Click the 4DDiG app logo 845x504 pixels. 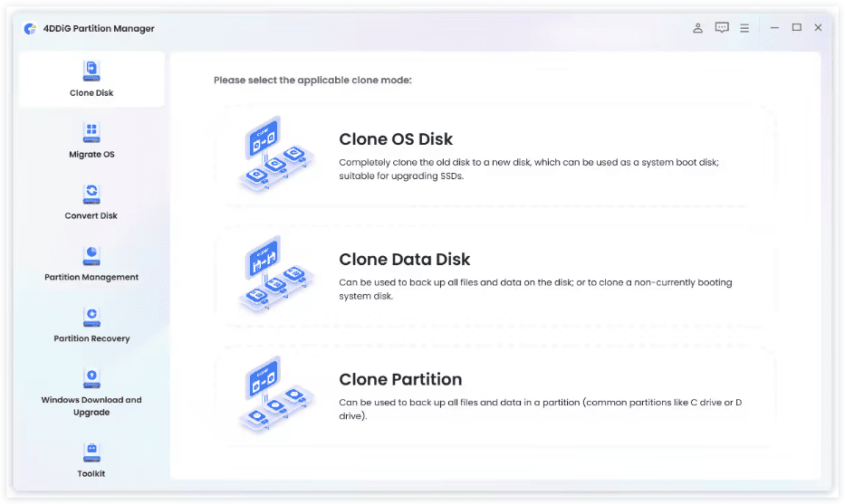30,29
